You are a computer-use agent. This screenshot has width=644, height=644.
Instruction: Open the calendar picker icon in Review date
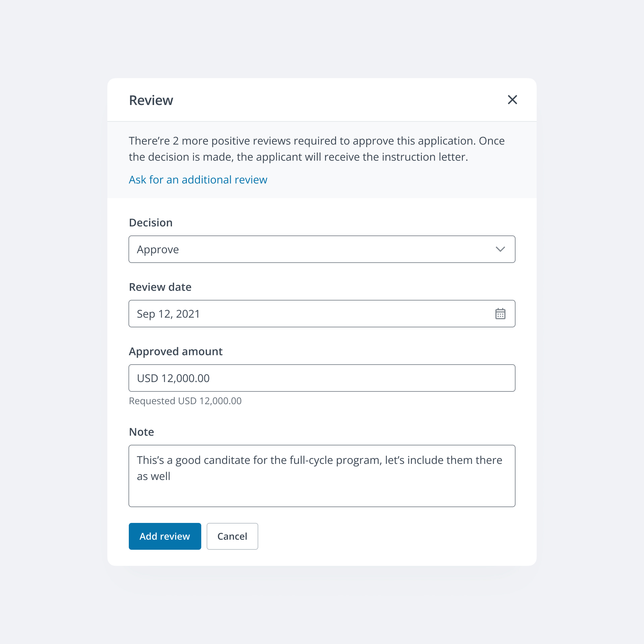(x=500, y=314)
